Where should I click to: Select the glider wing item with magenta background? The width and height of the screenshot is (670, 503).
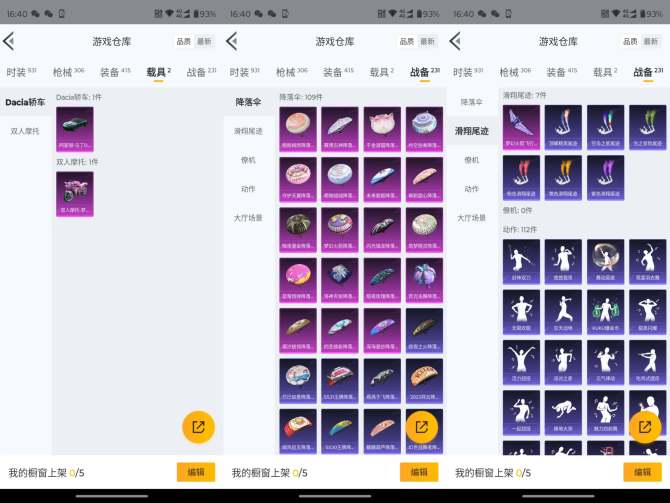coord(521,127)
